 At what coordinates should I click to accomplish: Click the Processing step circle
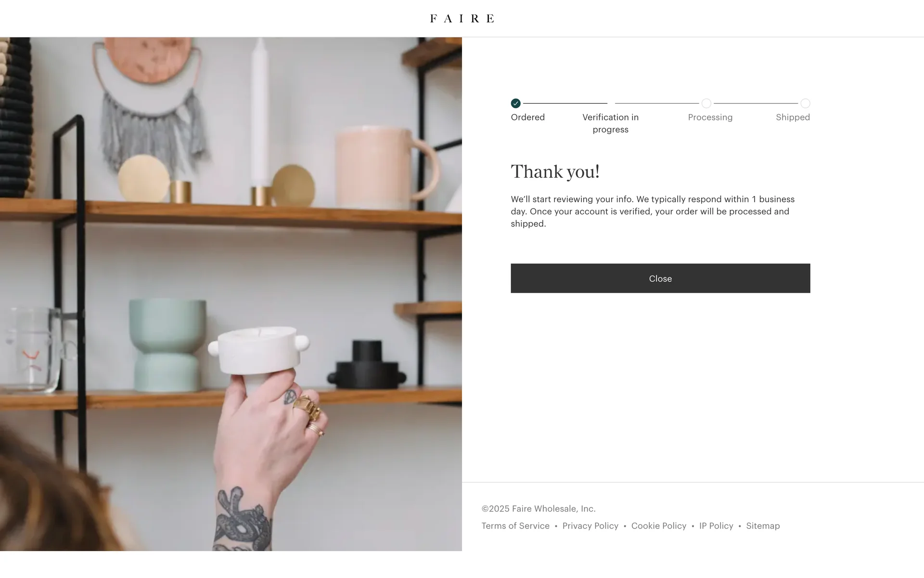(x=706, y=103)
